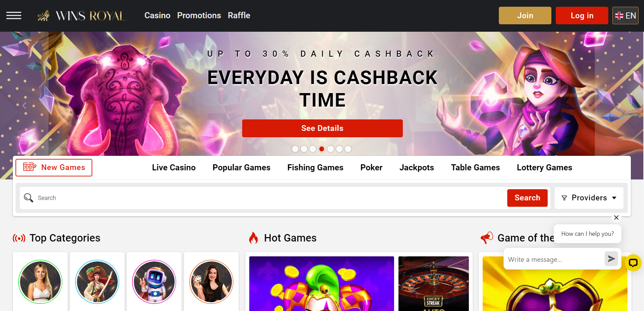Select the last carousel dot
Image resolution: width=644 pixels, height=311 pixels.
coord(348,149)
